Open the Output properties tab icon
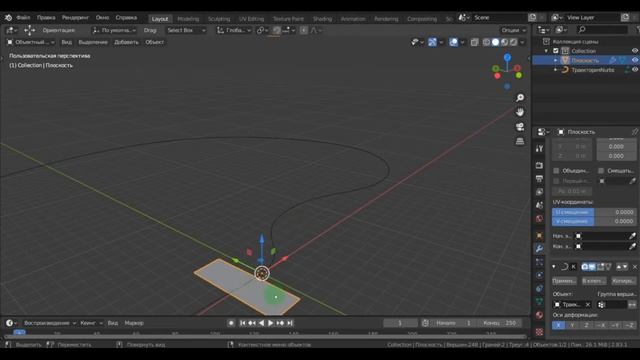 click(539, 179)
